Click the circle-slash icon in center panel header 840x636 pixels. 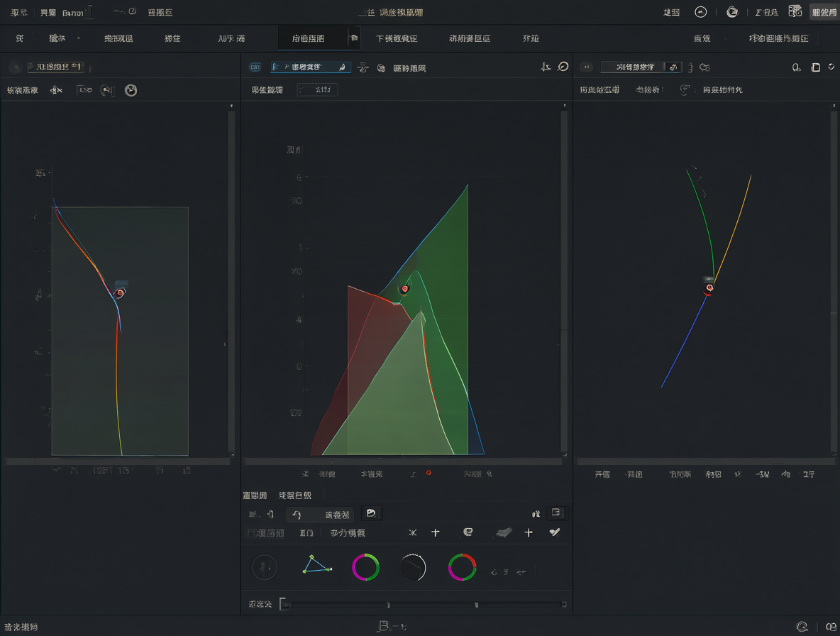[563, 67]
